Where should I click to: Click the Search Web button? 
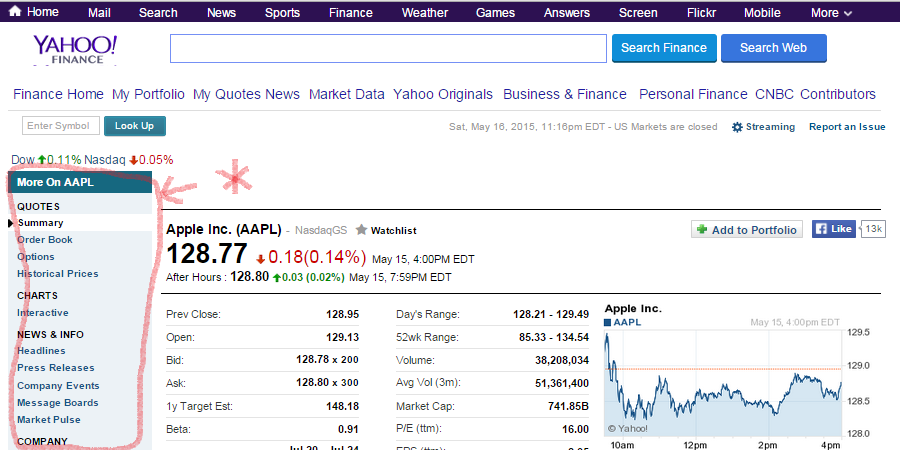point(774,48)
